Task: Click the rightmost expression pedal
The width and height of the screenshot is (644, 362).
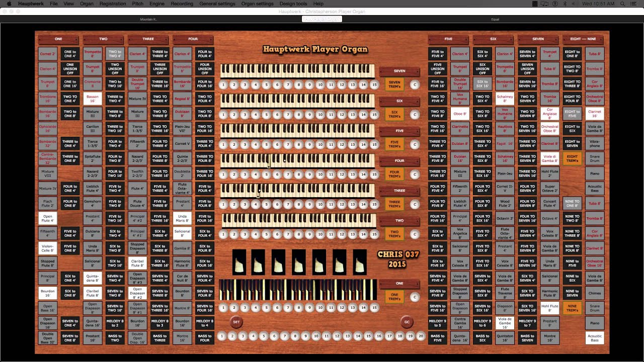Action: (x=360, y=262)
